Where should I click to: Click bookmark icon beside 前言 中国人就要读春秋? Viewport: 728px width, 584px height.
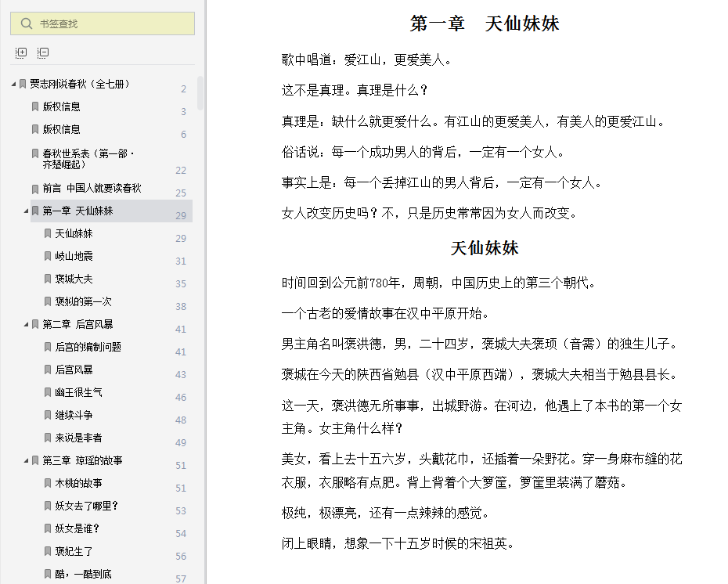[x=34, y=189]
